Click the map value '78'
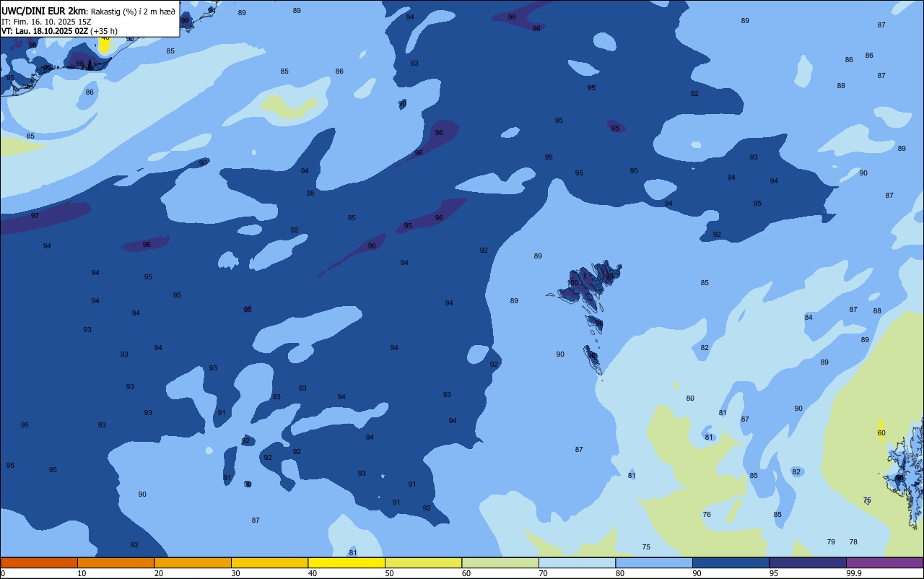Screen dimensions: 924x579 tap(853, 542)
